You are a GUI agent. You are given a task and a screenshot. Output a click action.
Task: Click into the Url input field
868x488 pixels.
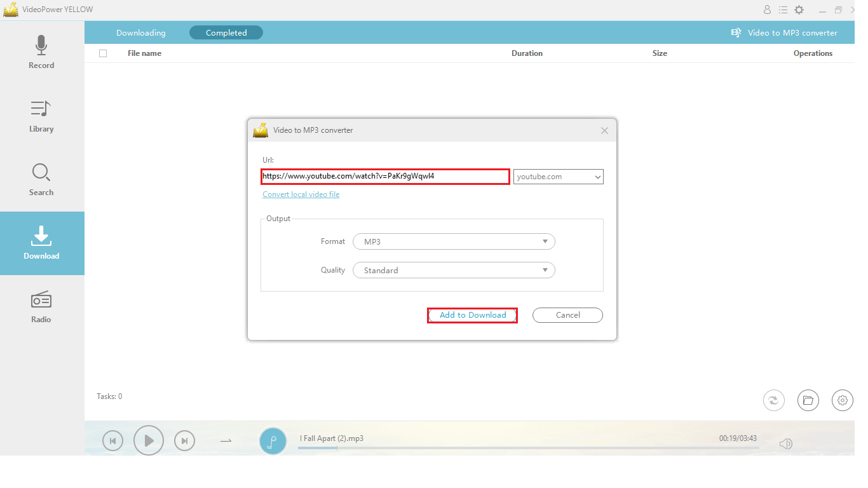[x=385, y=176]
